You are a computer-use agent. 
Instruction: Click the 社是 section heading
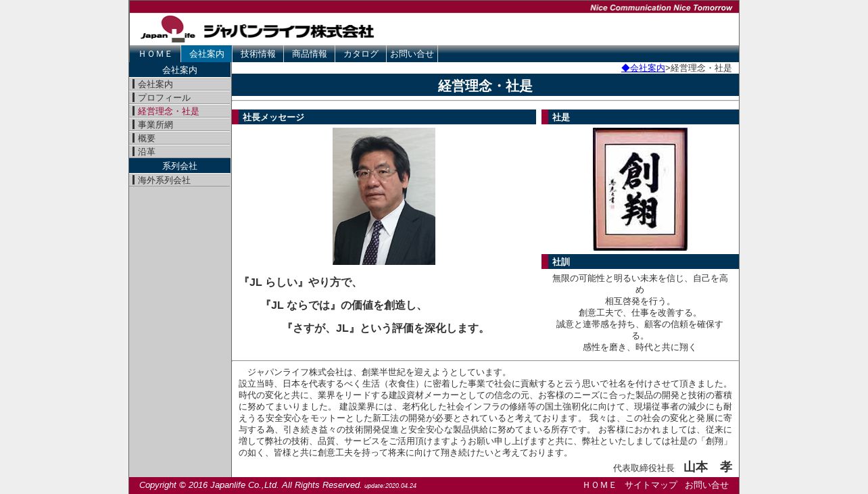coord(640,117)
